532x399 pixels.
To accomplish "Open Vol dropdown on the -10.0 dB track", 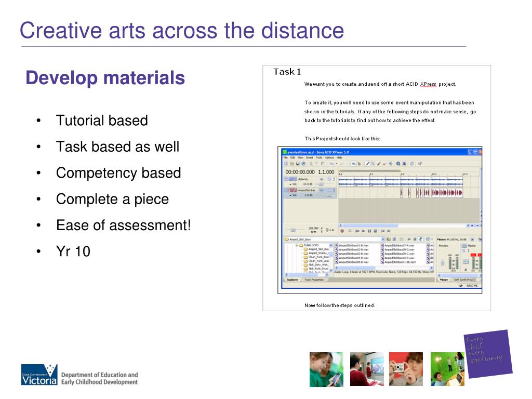I will pos(290,184).
